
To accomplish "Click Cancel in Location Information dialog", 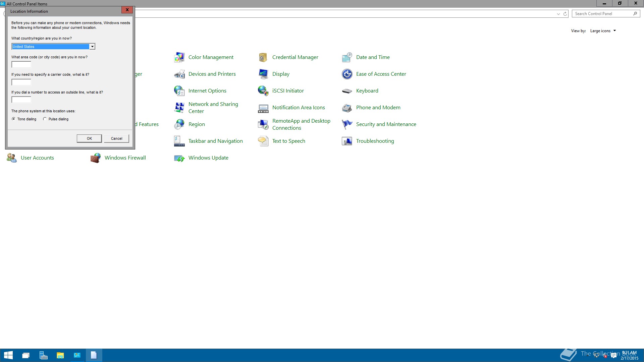I will 116,138.
